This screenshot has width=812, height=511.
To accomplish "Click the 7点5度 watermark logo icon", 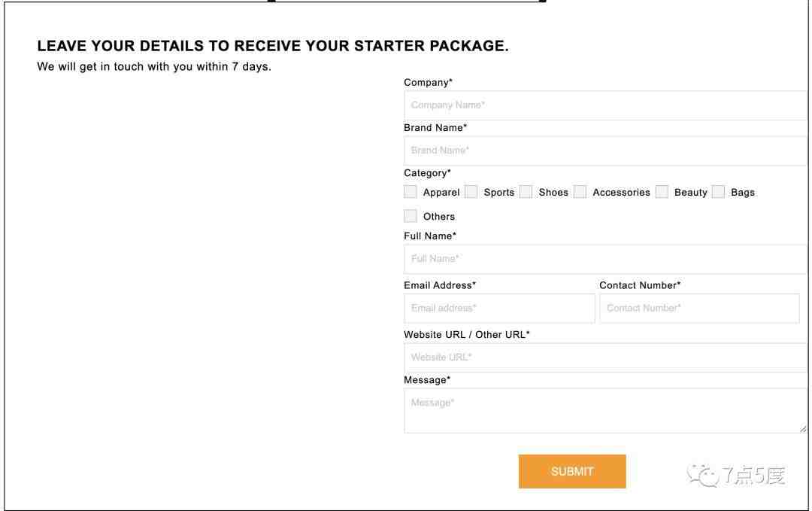I will point(703,475).
